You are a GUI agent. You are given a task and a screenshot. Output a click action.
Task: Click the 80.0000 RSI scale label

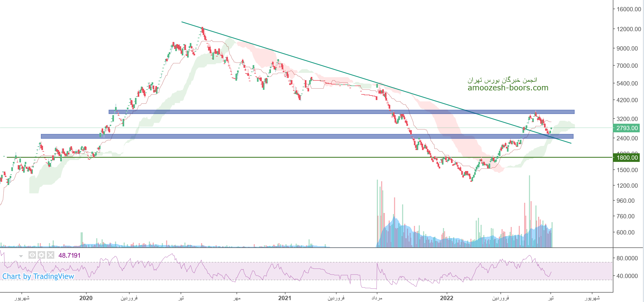point(627,258)
